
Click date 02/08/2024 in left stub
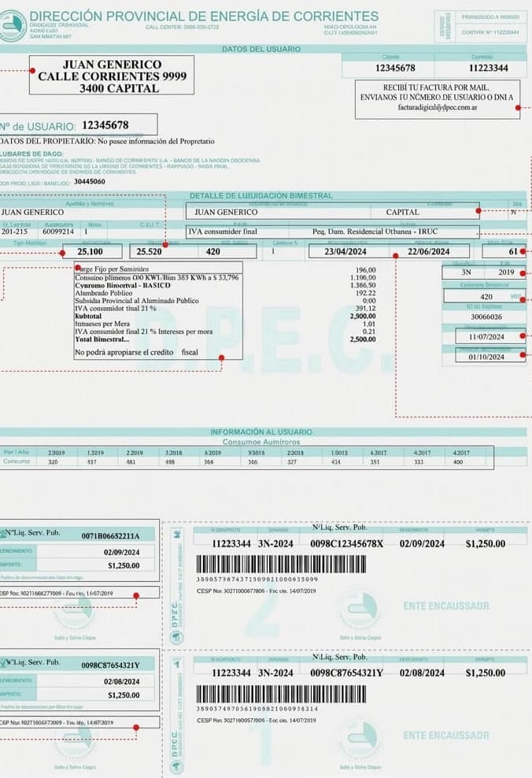[121, 682]
